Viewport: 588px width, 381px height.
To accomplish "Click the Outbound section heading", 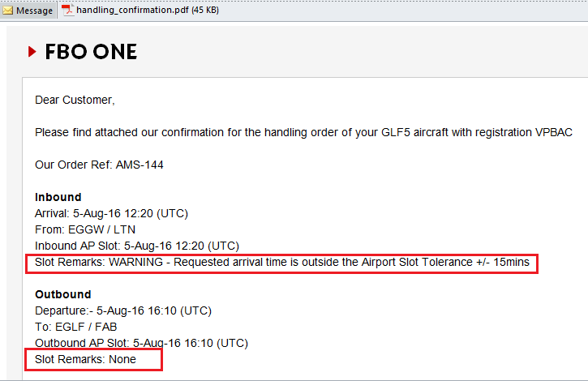I will coord(63,294).
